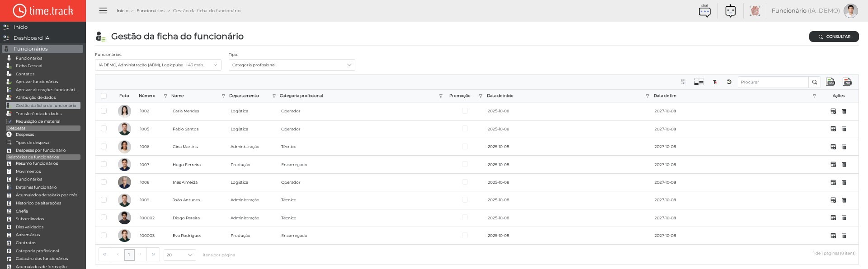868x269 pixels.
Task: Toggle Promoção checkbox for Diogo Pereira
Action: (x=465, y=218)
